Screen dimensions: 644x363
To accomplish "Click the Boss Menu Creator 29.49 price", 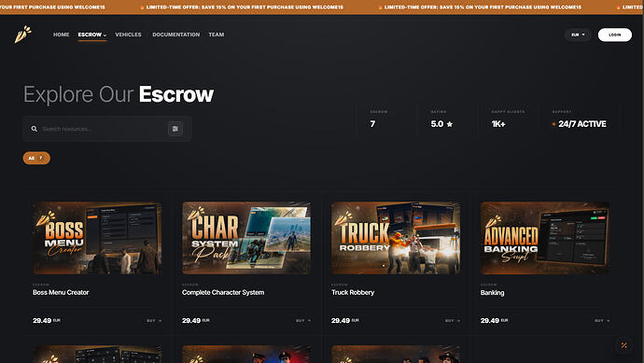I will 47,320.
